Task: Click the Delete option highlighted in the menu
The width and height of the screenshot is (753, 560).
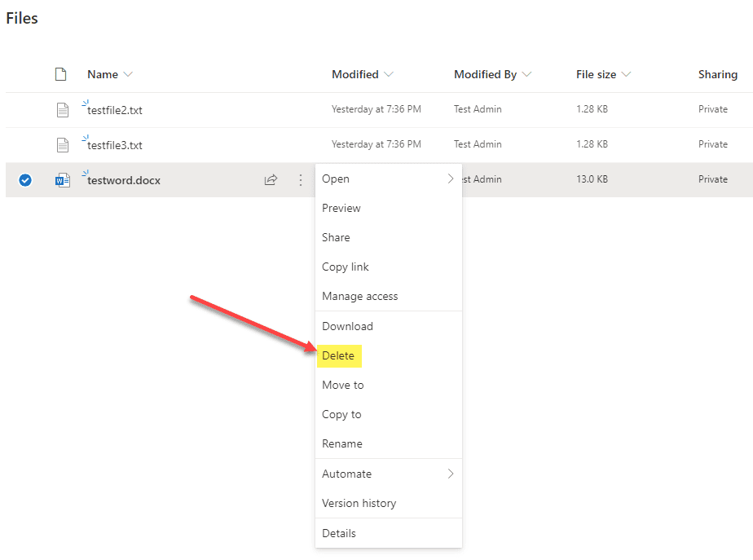Action: (x=339, y=355)
